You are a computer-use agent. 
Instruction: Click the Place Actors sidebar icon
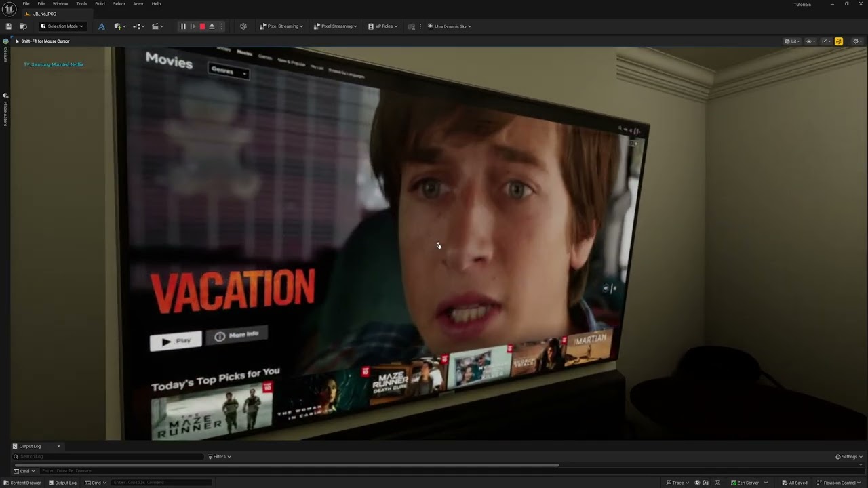point(5,95)
